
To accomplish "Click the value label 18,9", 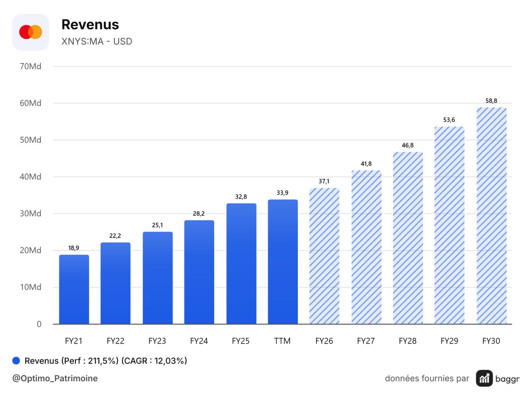I will tap(74, 248).
